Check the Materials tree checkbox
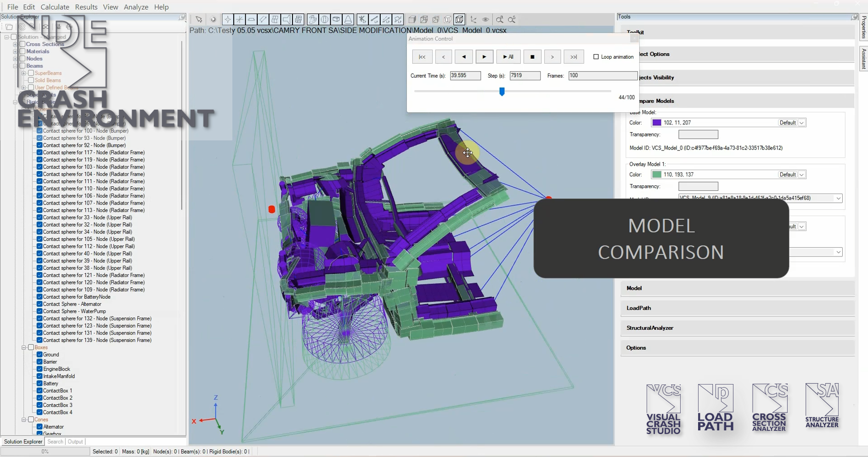Image resolution: width=868 pixels, height=457 pixels. point(22,51)
